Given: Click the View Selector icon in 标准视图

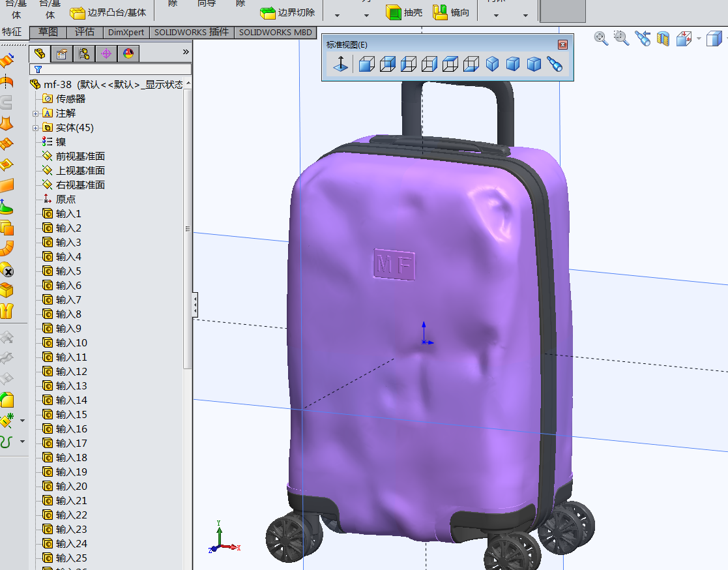Looking at the screenshot, I should [555, 64].
